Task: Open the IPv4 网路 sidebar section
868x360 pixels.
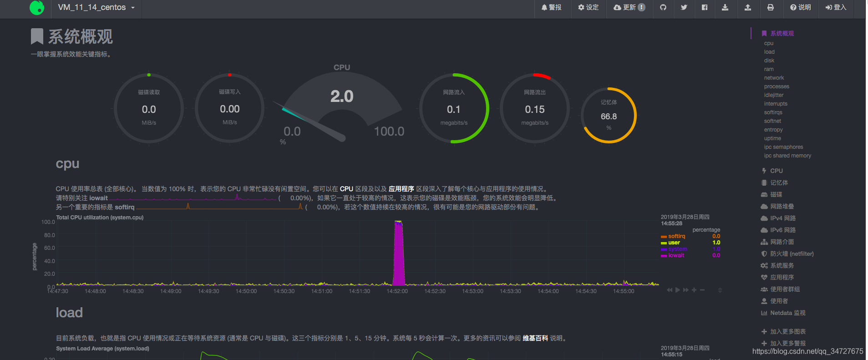Action: tap(778, 218)
